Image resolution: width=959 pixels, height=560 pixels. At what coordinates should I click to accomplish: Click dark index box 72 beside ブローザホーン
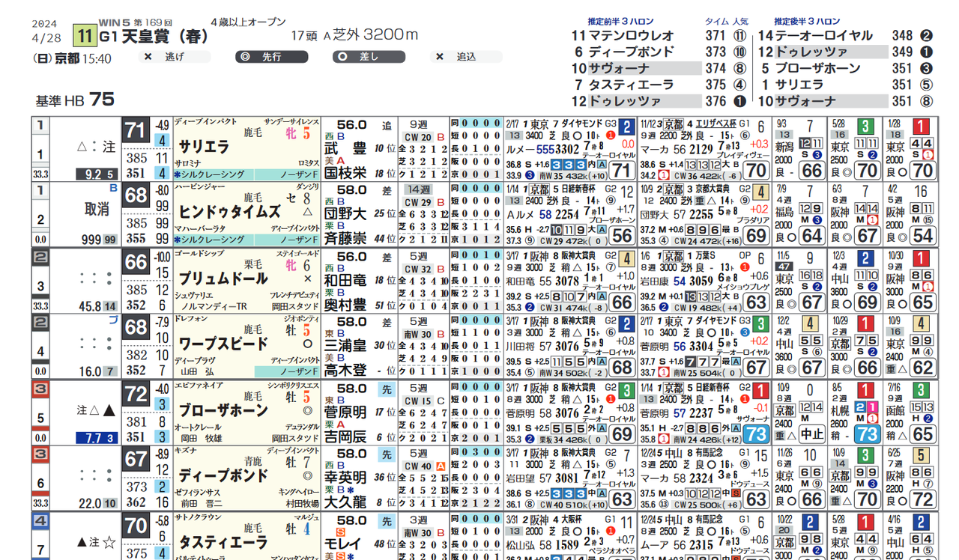click(136, 395)
